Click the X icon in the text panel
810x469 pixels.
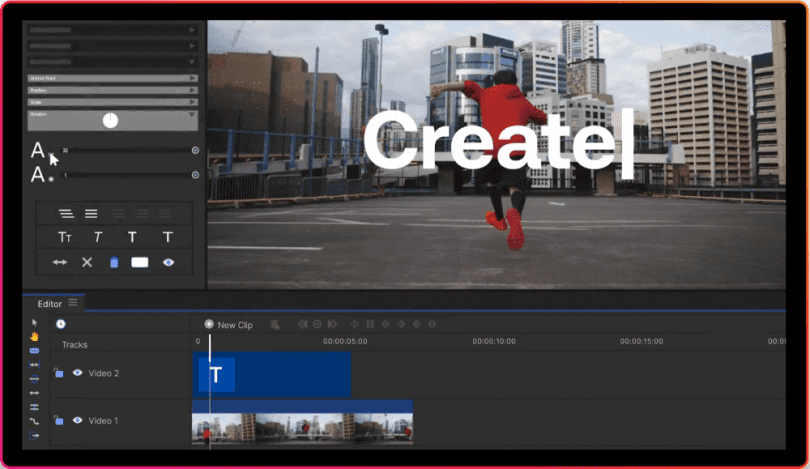(87, 262)
